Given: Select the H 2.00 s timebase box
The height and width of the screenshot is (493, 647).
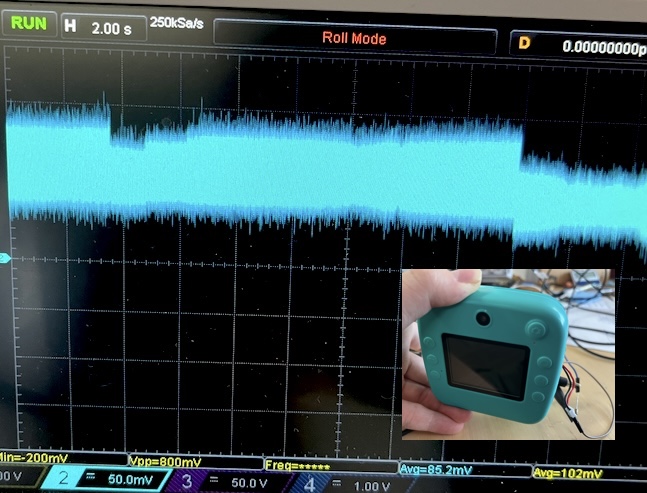Looking at the screenshot, I should pyautogui.click(x=104, y=28).
